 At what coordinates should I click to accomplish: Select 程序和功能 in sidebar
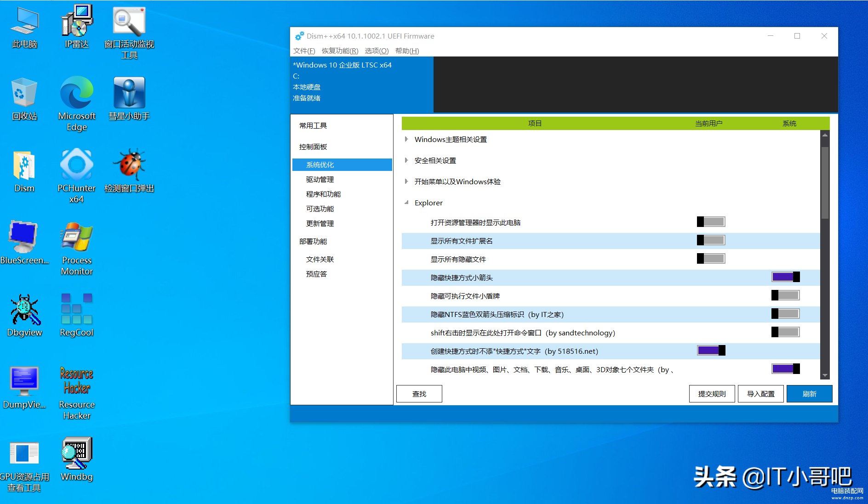point(342,194)
